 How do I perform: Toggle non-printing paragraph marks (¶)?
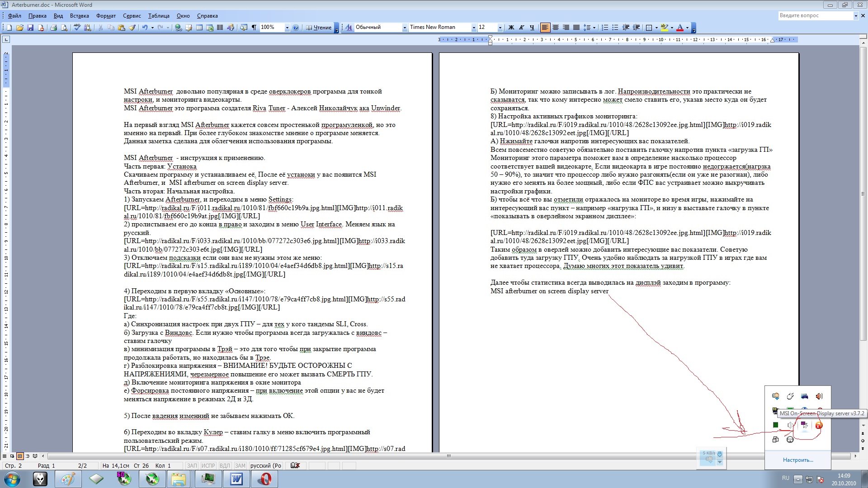click(254, 28)
